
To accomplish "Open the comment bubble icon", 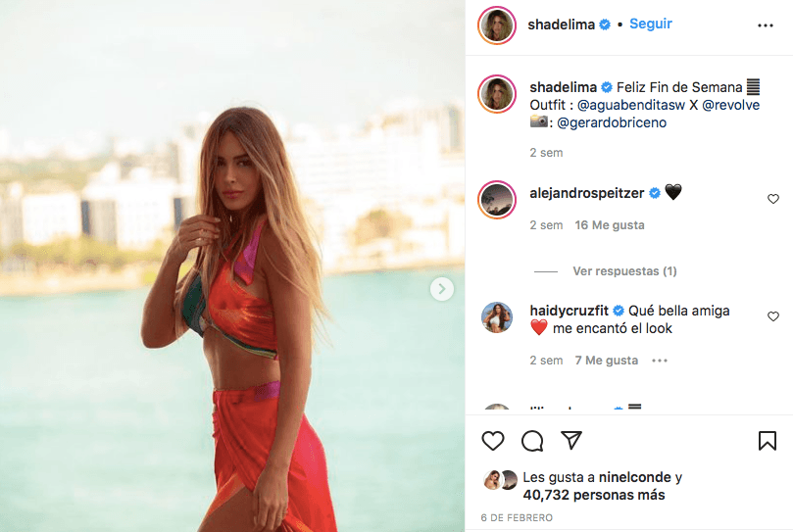I will coord(532,441).
